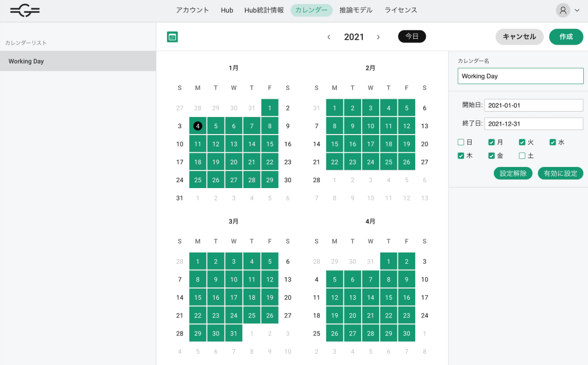Uncheck the 月 (Monday) checkbox

tap(492, 142)
